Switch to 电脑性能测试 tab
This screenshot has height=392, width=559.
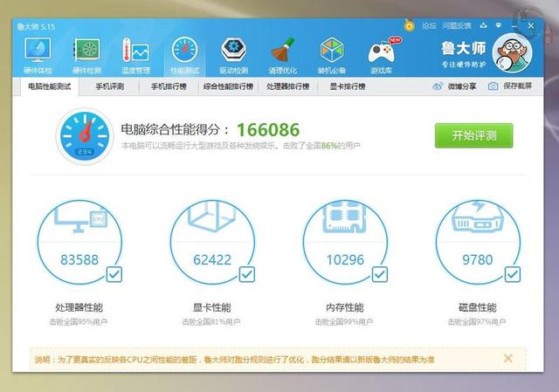pyautogui.click(x=50, y=86)
